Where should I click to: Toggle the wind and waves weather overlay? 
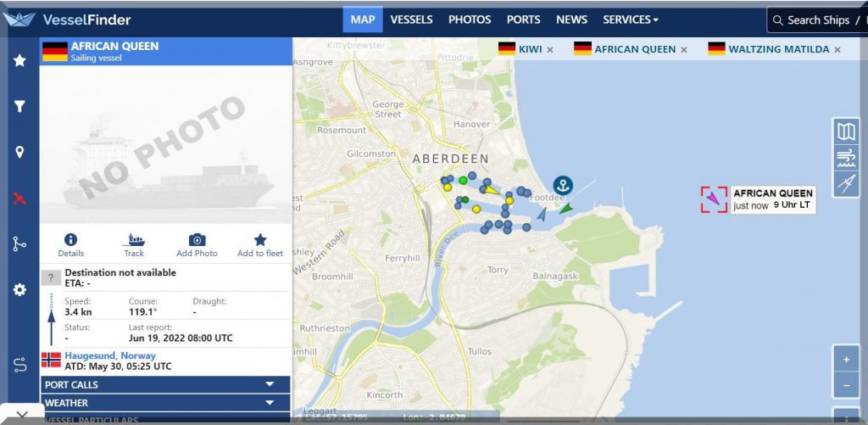(846, 158)
